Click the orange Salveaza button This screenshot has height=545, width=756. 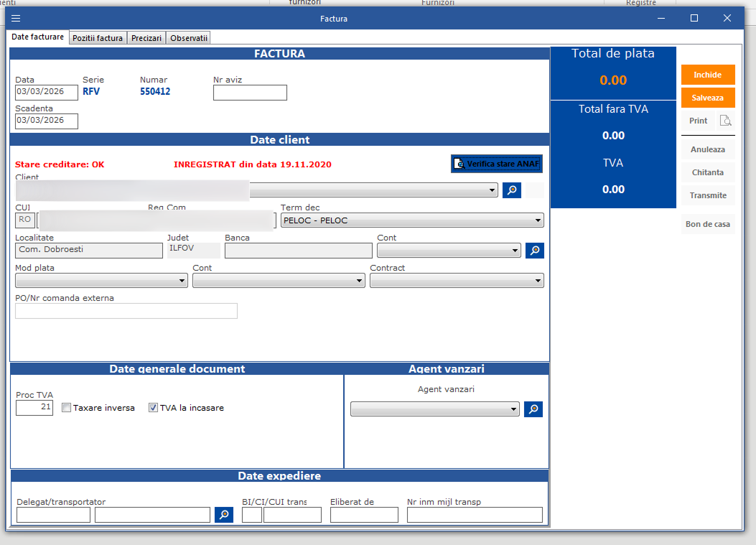pos(707,98)
